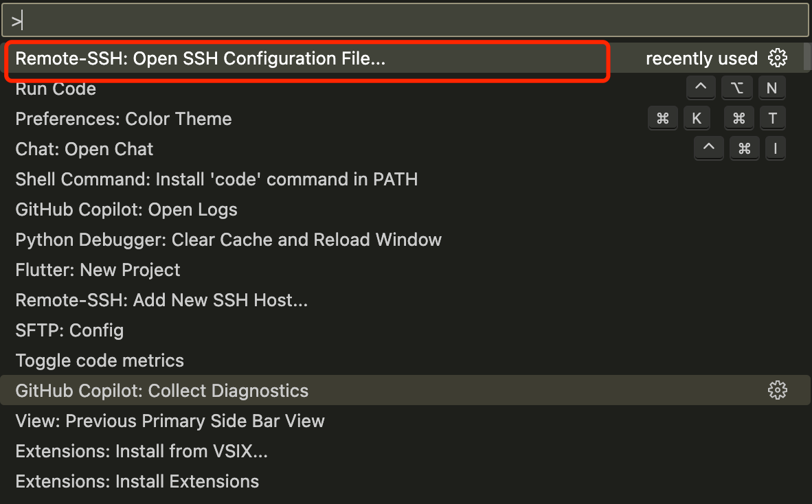Viewport: 812px width, 504px height.
Task: Select Flutter: New Project
Action: (x=405, y=270)
